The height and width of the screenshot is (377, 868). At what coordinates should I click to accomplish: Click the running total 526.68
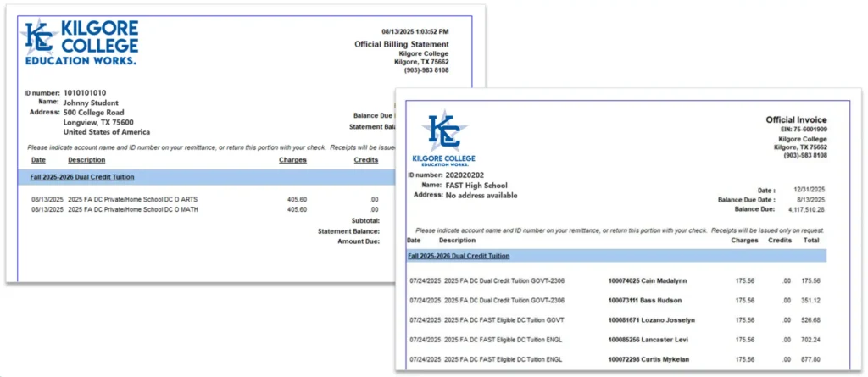pos(810,320)
